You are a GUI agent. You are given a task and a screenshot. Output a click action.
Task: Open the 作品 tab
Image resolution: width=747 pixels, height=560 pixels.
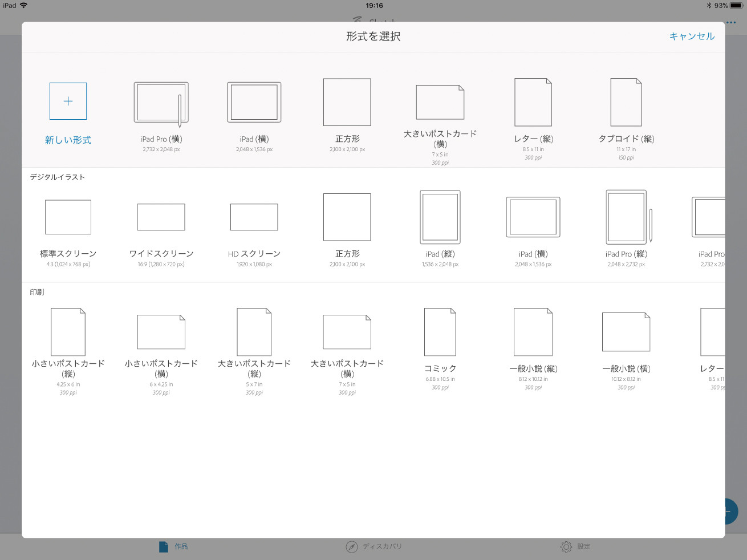tap(173, 546)
